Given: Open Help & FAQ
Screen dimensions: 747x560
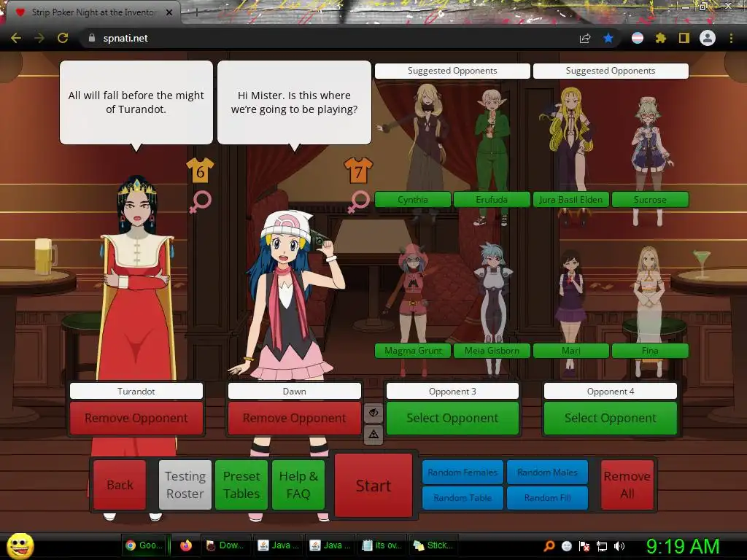Looking at the screenshot, I should point(298,485).
